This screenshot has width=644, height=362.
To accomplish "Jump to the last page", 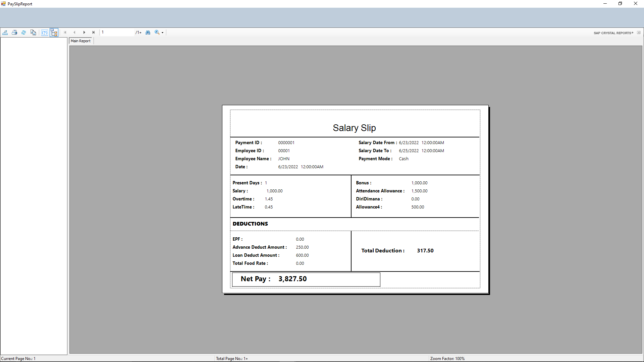I will [94, 32].
